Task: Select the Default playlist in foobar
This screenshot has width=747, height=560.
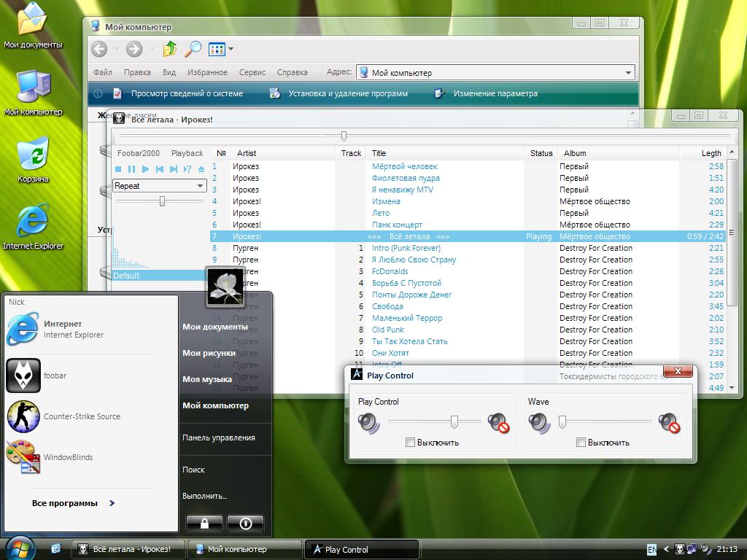Action: click(158, 275)
